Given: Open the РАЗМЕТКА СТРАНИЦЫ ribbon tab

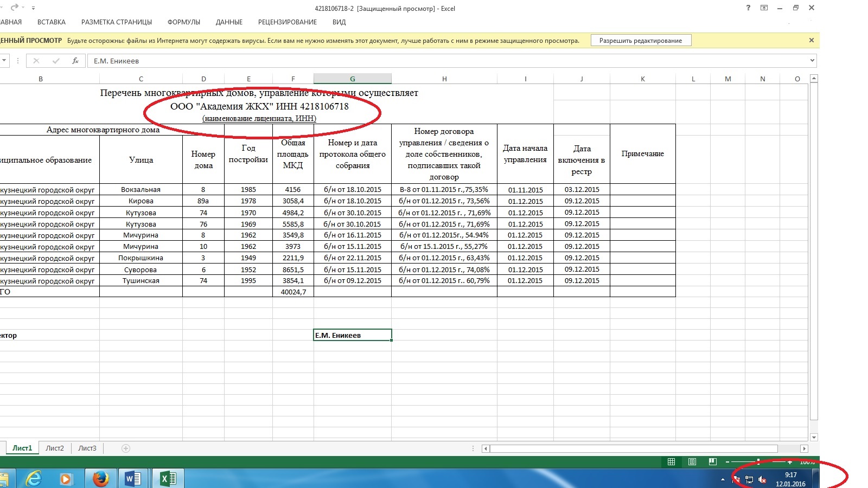Looking at the screenshot, I should coord(117,22).
